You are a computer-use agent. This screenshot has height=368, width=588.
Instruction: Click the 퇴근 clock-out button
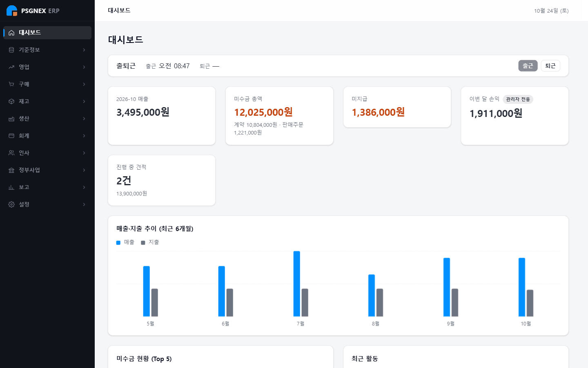(550, 66)
